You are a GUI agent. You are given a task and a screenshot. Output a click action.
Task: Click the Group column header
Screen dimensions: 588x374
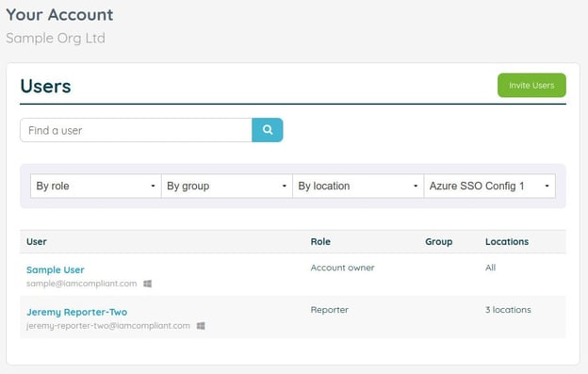coord(439,242)
